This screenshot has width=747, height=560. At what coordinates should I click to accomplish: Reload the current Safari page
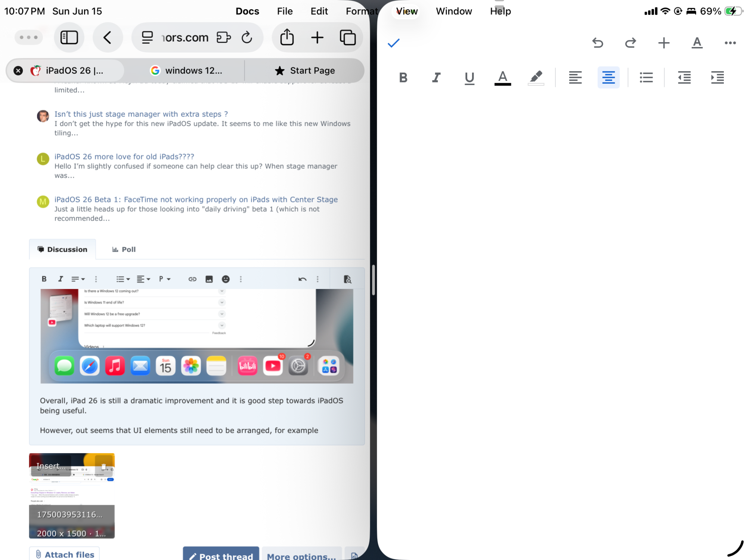coord(247,37)
